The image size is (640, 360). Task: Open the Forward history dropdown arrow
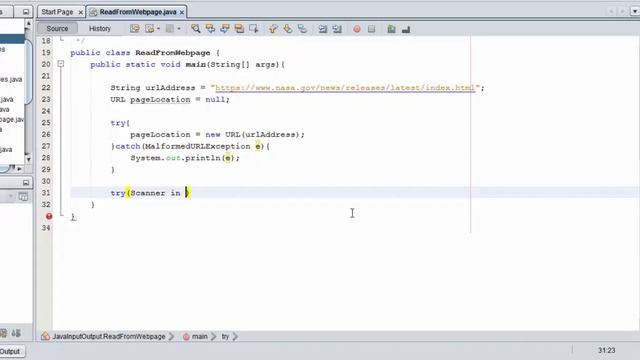(179, 29)
